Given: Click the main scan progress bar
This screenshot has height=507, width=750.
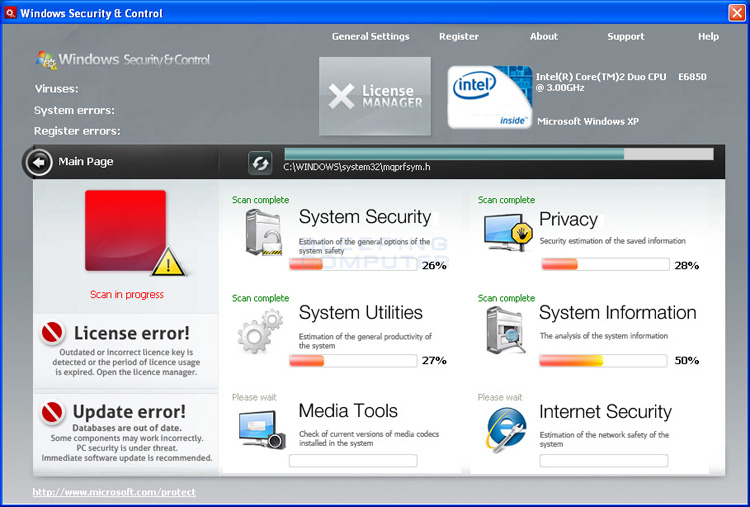Looking at the screenshot, I should tap(499, 154).
